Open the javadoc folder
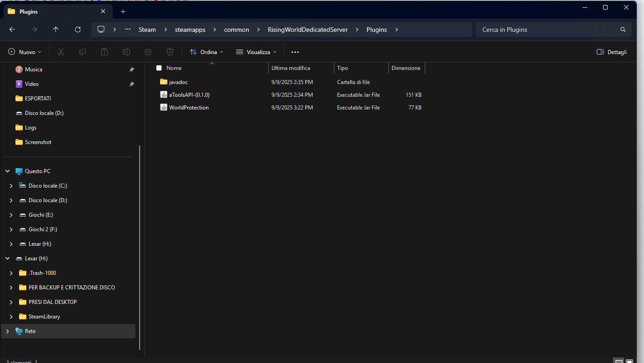The image size is (644, 363). (178, 82)
